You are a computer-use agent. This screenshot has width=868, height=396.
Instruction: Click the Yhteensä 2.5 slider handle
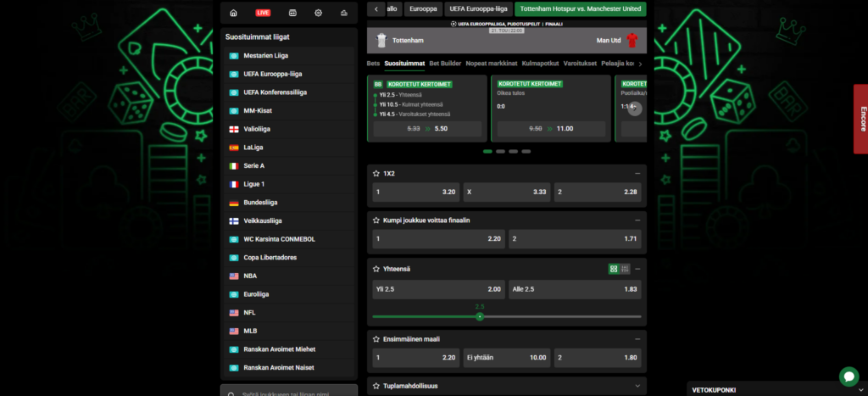pyautogui.click(x=480, y=317)
